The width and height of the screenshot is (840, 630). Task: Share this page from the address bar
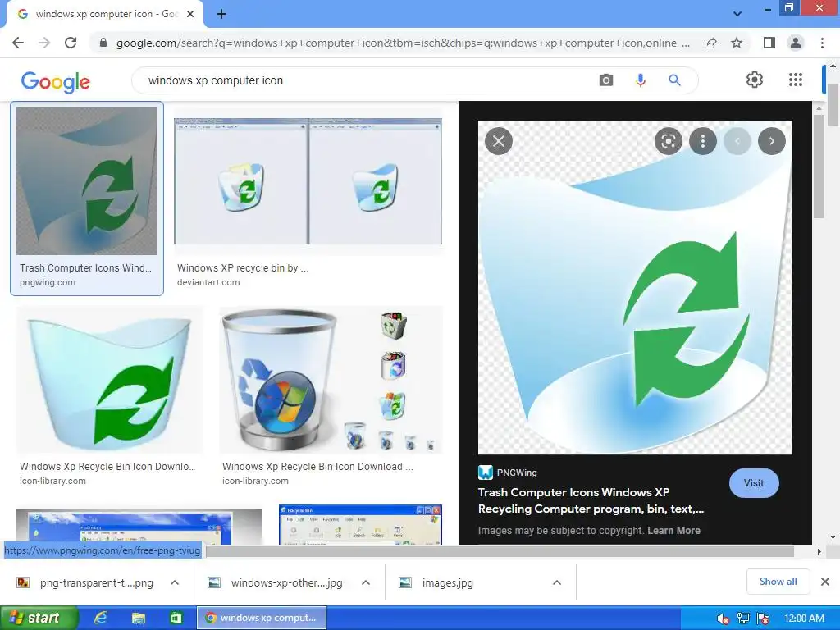(710, 43)
